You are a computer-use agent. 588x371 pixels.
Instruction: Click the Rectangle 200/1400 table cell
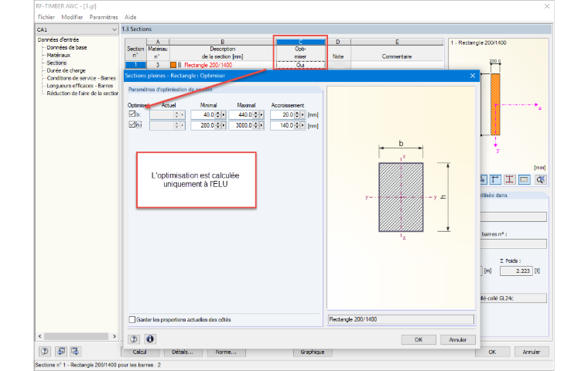tap(222, 65)
